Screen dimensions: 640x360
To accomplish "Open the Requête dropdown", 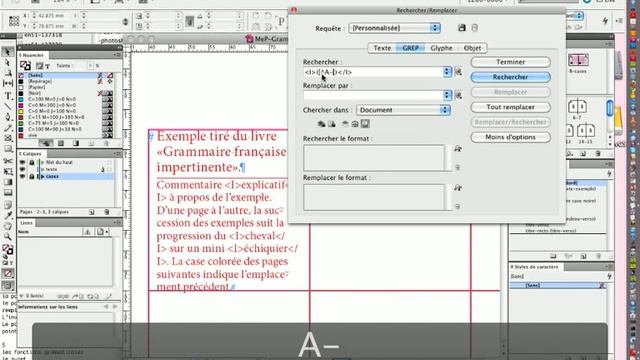I will (394, 28).
